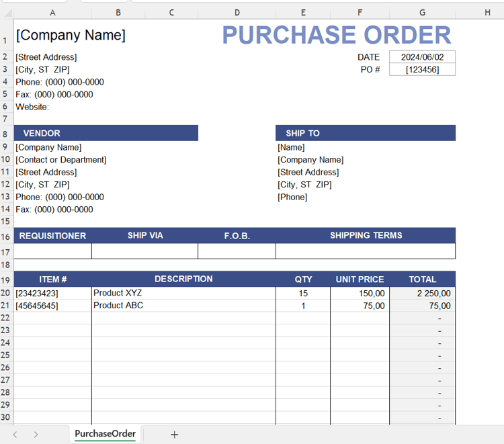Add a new sheet with plus icon
The height and width of the screenshot is (444, 504).
coord(174,435)
